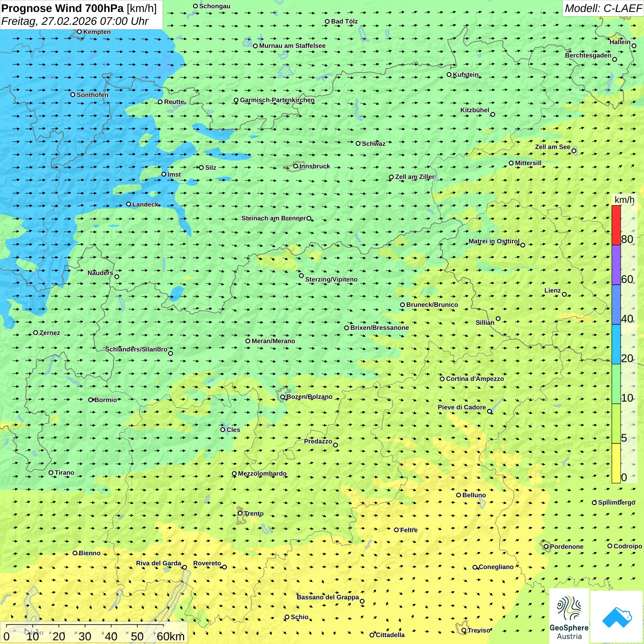Screen dimensions: 644x644
Task: Click the yellow 0 km/h legend swatch
Action: pos(616,463)
